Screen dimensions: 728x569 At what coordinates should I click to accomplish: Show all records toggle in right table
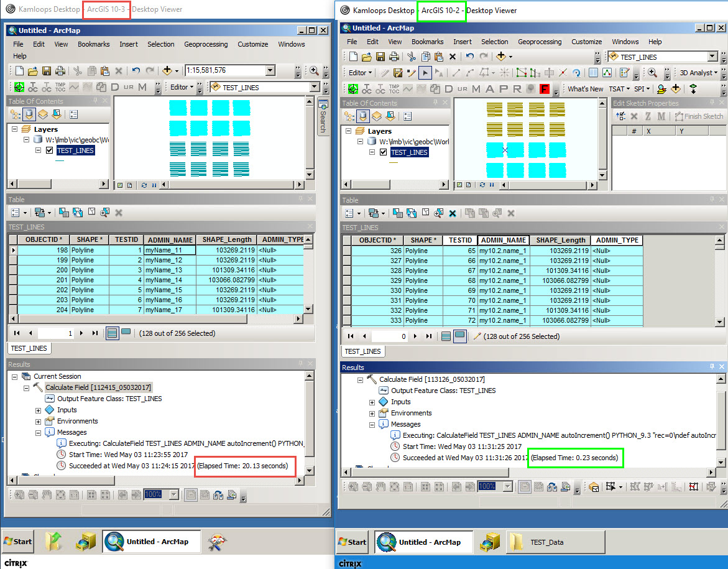(x=446, y=336)
